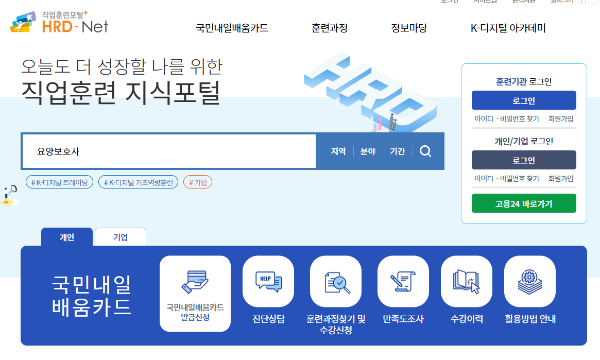Viewport: 600px width, 360px height.
Task: Click the 훈련기관 로그인 heading
Action: [x=524, y=81]
